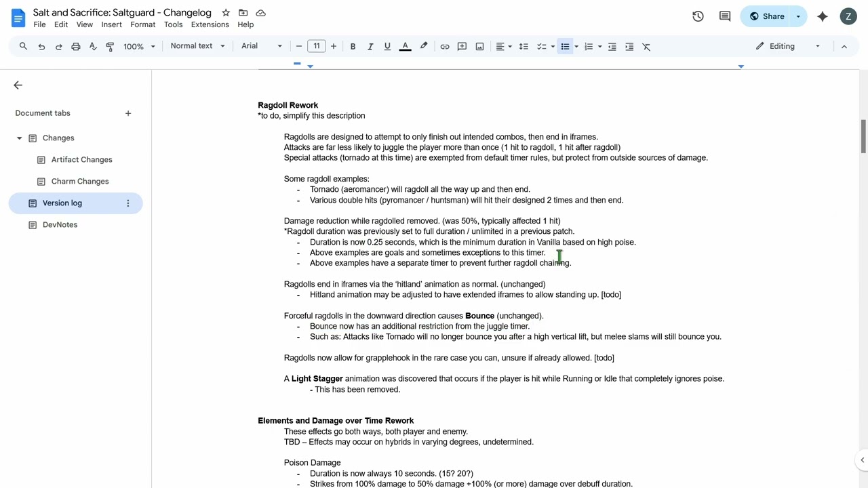Open the Tools menu
Screen dimensions: 868x488
click(x=173, y=24)
